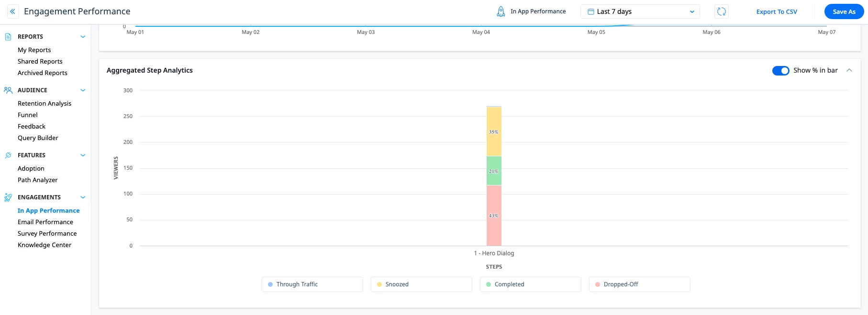Open Adoption page

(x=31, y=169)
